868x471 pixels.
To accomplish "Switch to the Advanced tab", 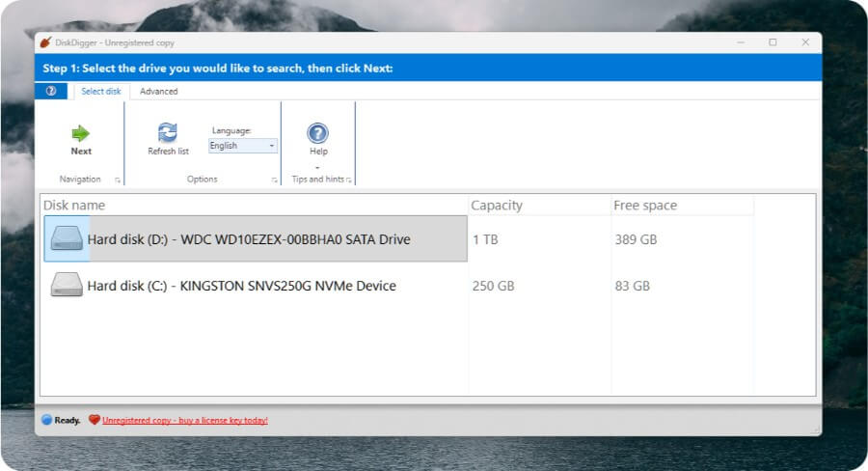I will click(x=158, y=91).
